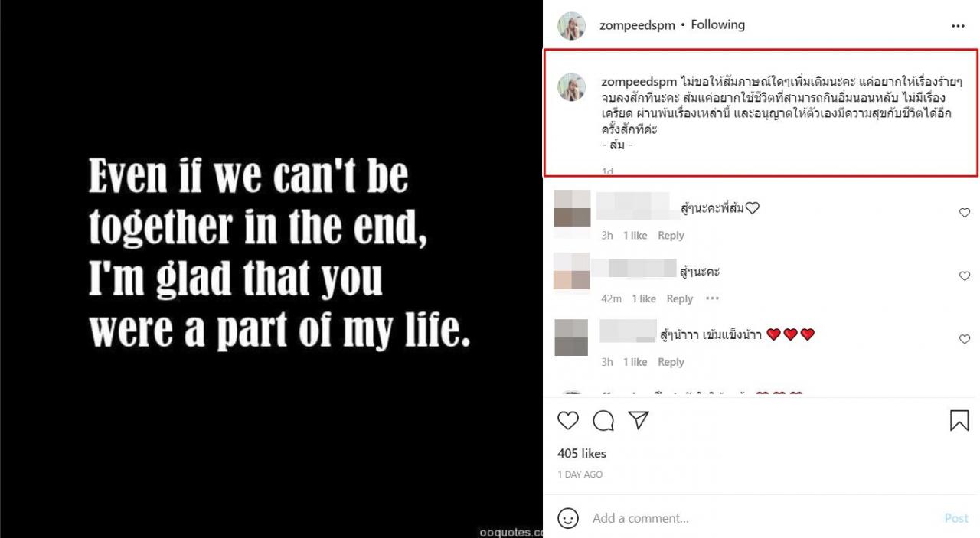Open post options three-dot menu
Viewport: 980px width, 538px height.
tap(958, 25)
